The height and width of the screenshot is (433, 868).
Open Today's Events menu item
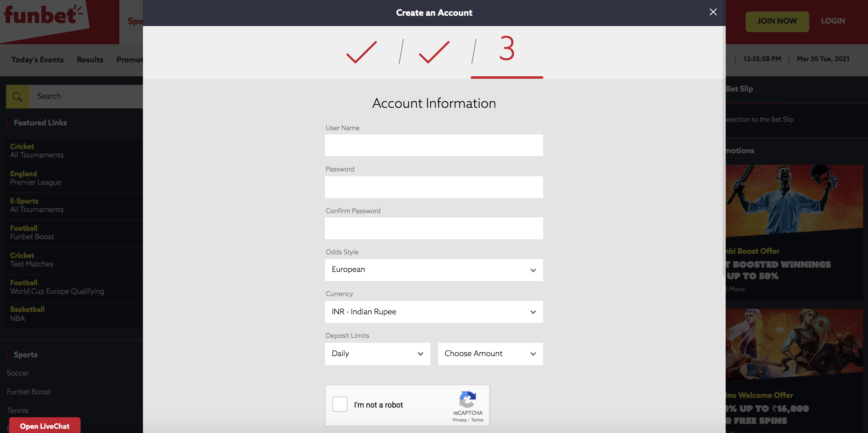[x=37, y=60]
